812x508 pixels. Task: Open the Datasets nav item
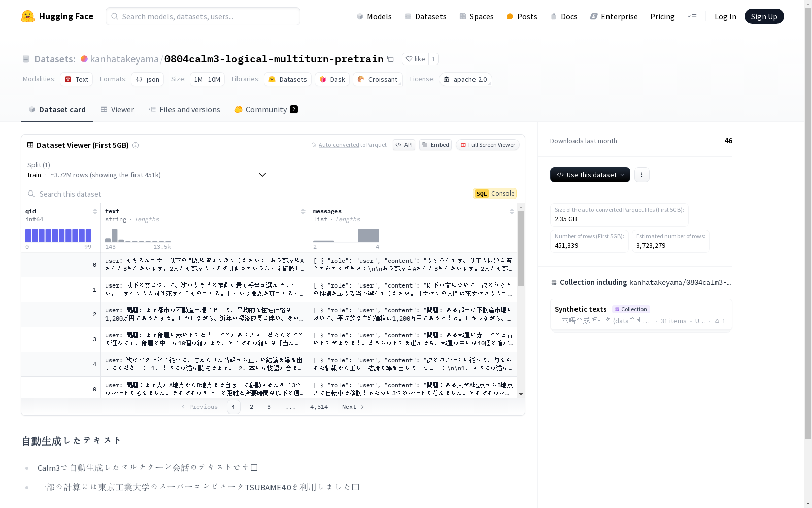(x=425, y=16)
